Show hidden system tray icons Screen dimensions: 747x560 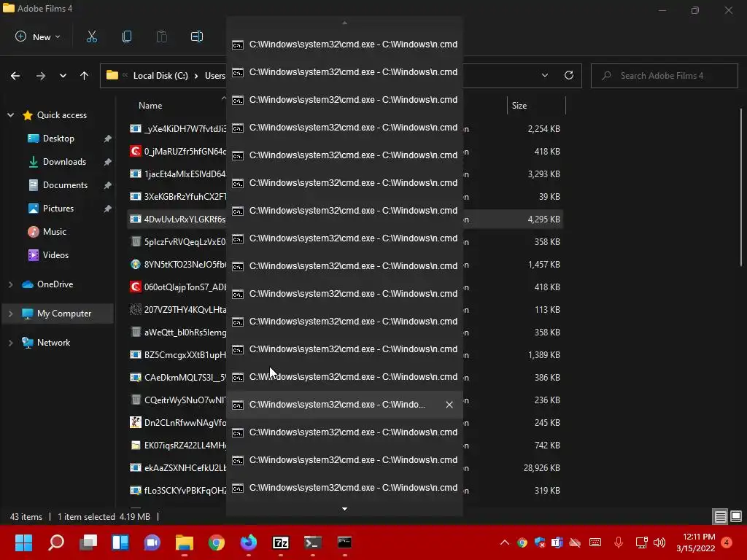[505, 542]
